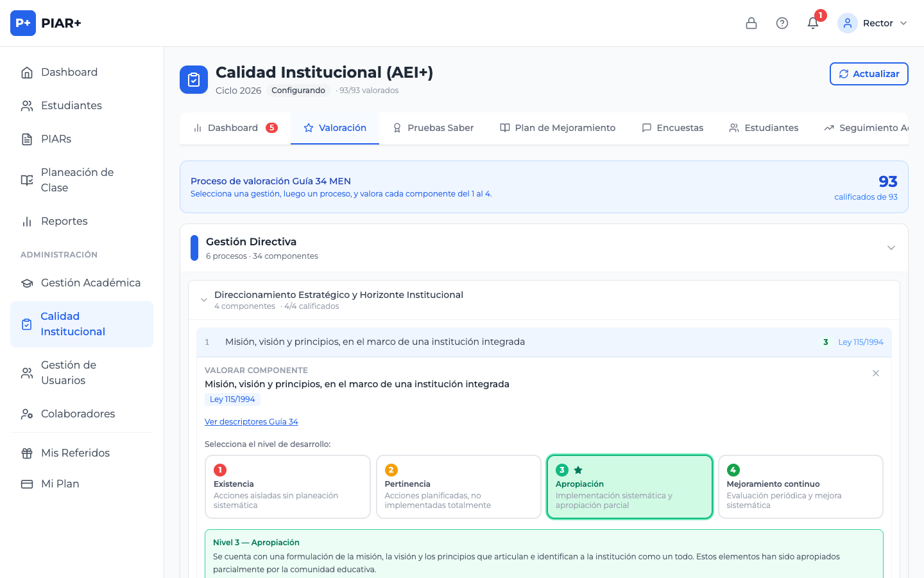Viewport: 924px width, 578px height.
Task: Click the '4/4 calificados' text
Action: pos(312,306)
